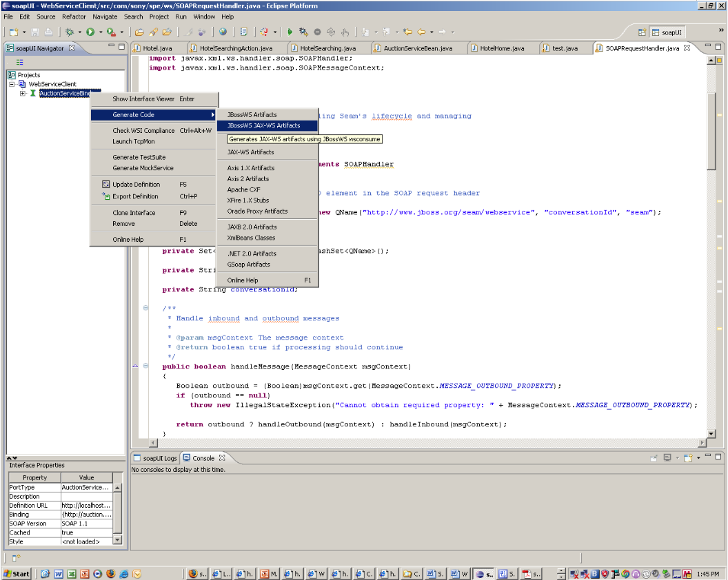Click the green Run button icon
728x580 pixels.
[90, 32]
